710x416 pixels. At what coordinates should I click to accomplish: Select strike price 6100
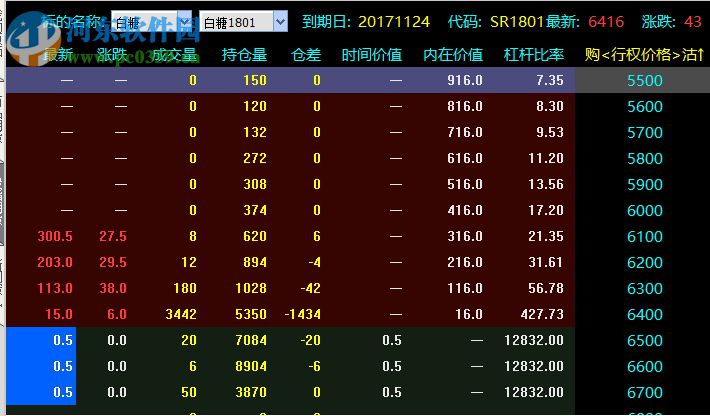(x=645, y=236)
